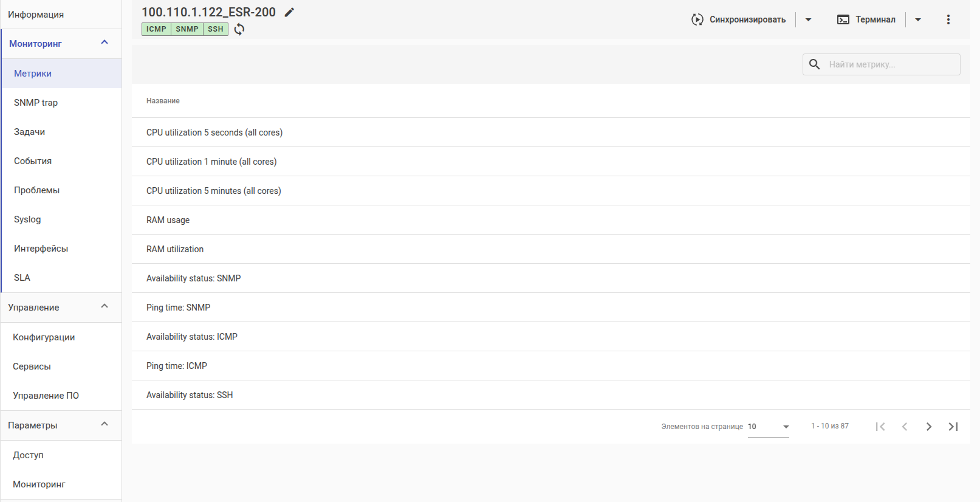Select Интерфейсы in the sidebar
The height and width of the screenshot is (502, 980).
[41, 249]
